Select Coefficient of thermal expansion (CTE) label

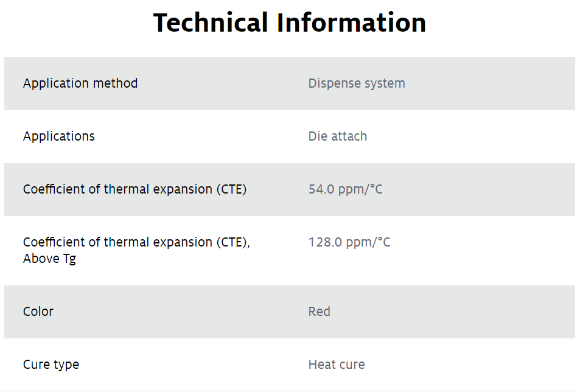(x=135, y=189)
